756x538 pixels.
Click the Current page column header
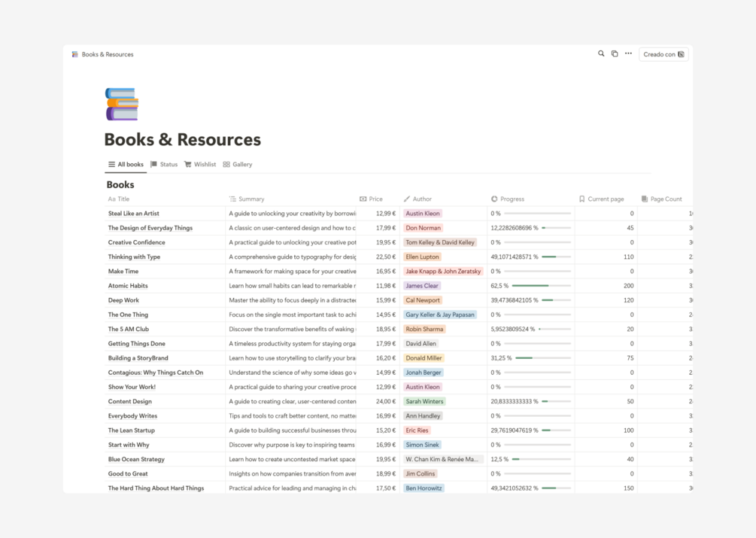(601, 199)
